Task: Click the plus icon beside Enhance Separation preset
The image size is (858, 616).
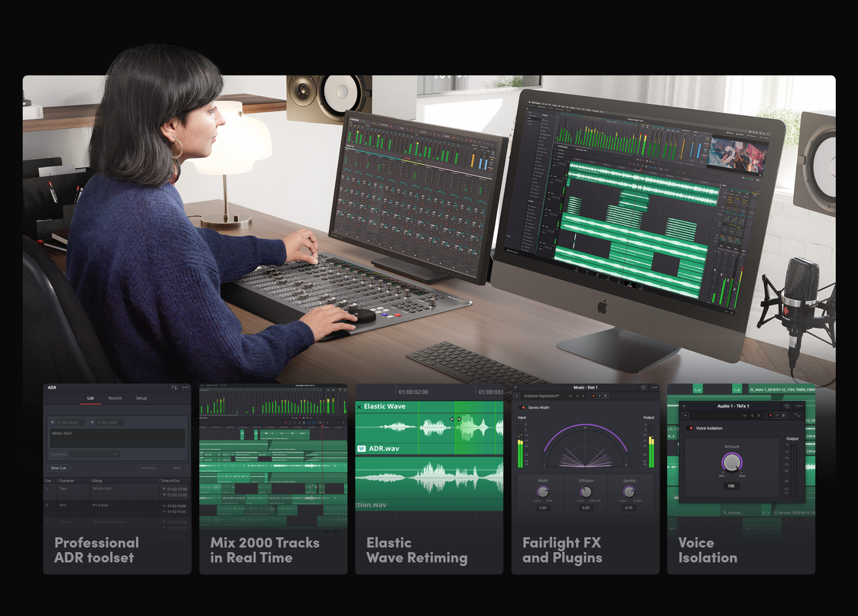Action: point(517,396)
